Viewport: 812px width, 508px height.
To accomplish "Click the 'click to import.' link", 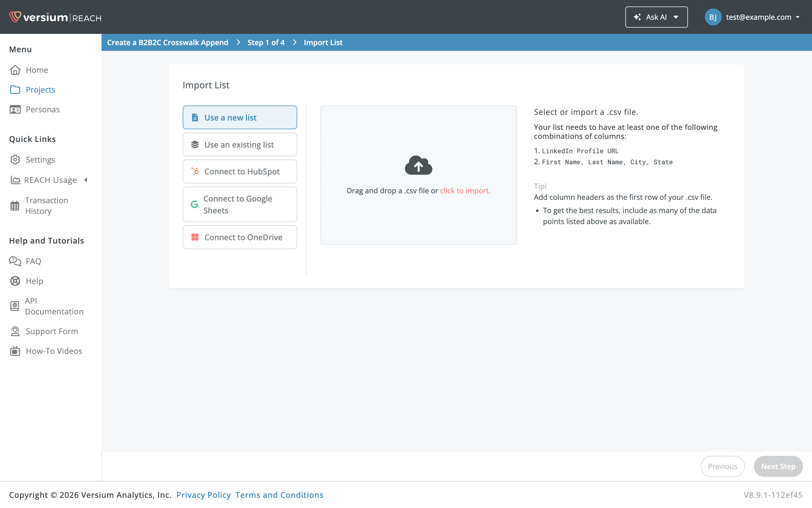I will point(465,190).
